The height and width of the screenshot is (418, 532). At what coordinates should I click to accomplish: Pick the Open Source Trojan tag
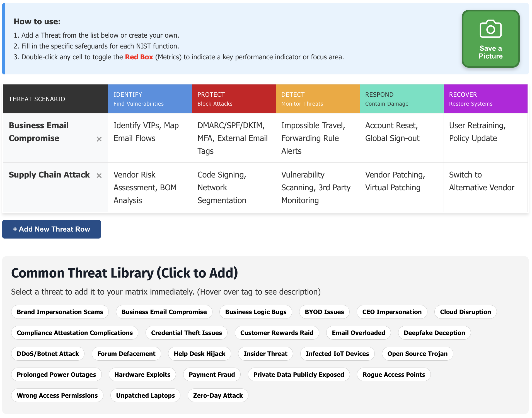point(417,354)
